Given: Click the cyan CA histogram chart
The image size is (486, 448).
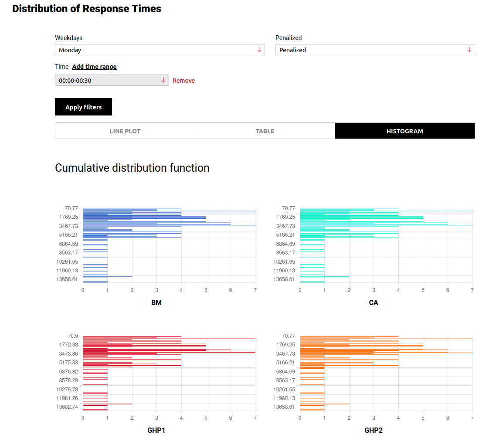Looking at the screenshot, I should [386, 245].
